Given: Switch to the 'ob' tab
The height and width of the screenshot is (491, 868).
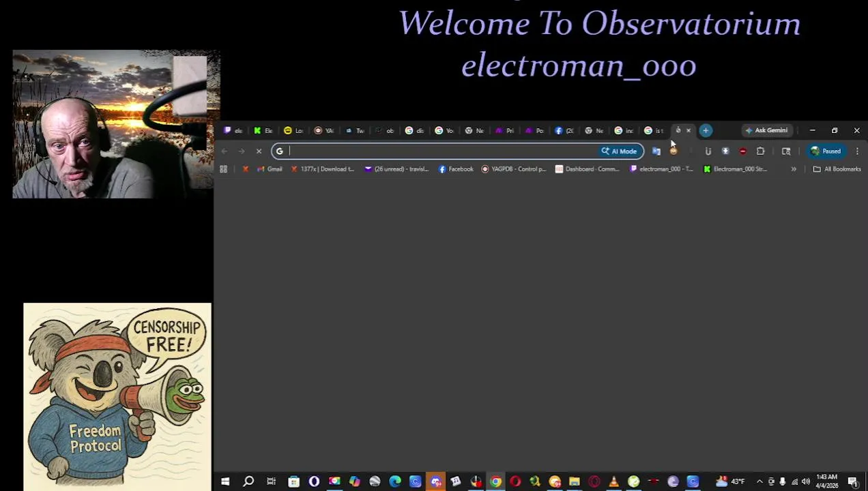Looking at the screenshot, I should [x=384, y=130].
